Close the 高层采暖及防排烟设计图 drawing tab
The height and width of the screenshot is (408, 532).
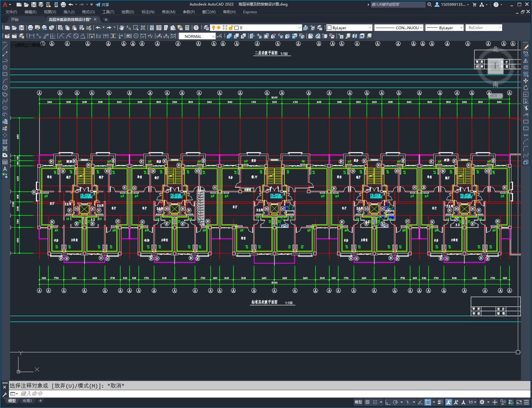pyautogui.click(x=95, y=19)
